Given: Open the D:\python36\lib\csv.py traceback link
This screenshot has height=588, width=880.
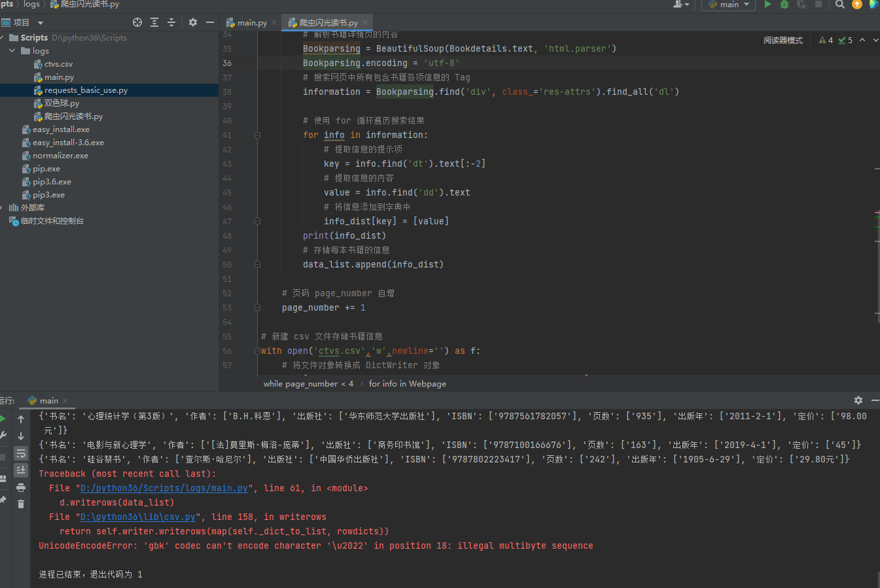Looking at the screenshot, I should [x=137, y=517].
